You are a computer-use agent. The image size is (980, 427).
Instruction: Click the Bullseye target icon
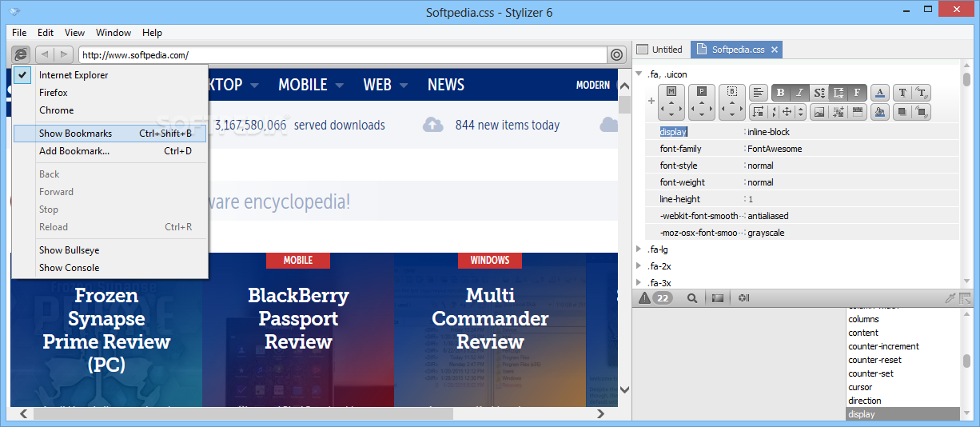[617, 54]
